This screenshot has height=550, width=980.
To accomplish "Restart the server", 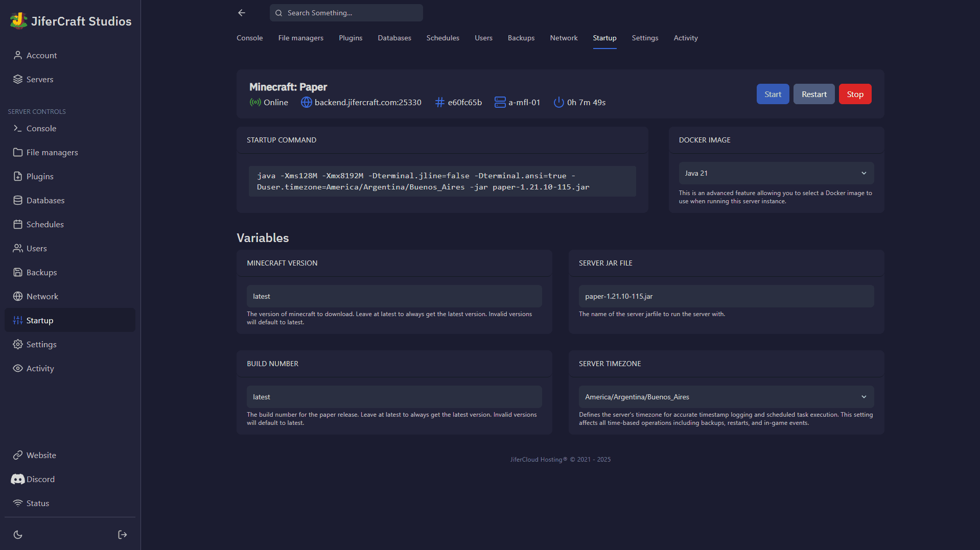I will 813,94.
